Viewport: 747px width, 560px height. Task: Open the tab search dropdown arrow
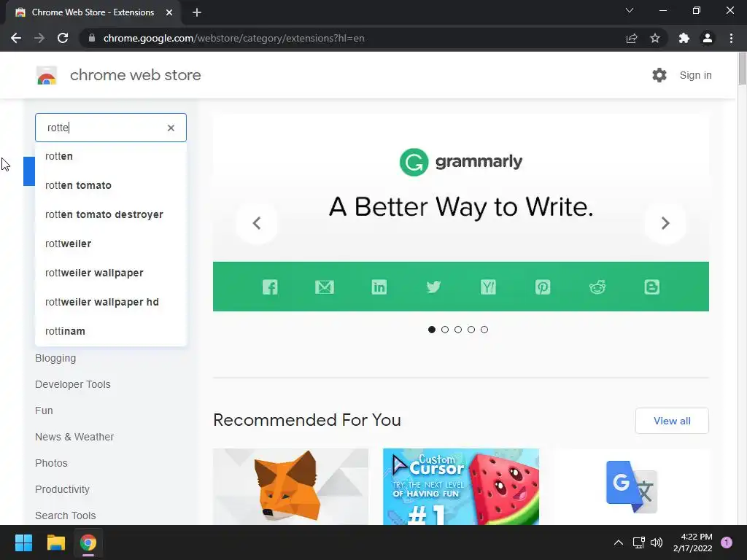[630, 10]
